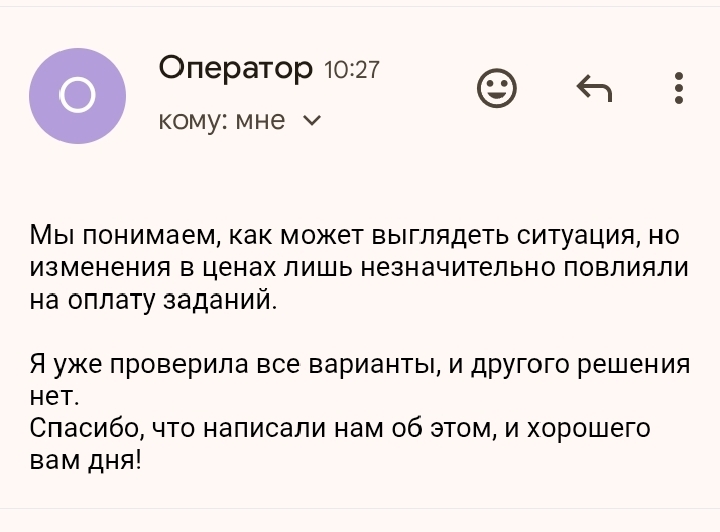The width and height of the screenshot is (720, 532).
Task: Click the word 'хорошего' near the message end
Action: [588, 430]
